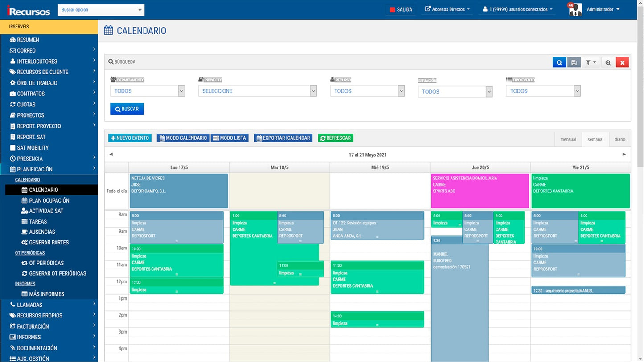644x362 pixels.
Task: Click the zoom magnifier icon in search bar
Action: pyautogui.click(x=608, y=63)
